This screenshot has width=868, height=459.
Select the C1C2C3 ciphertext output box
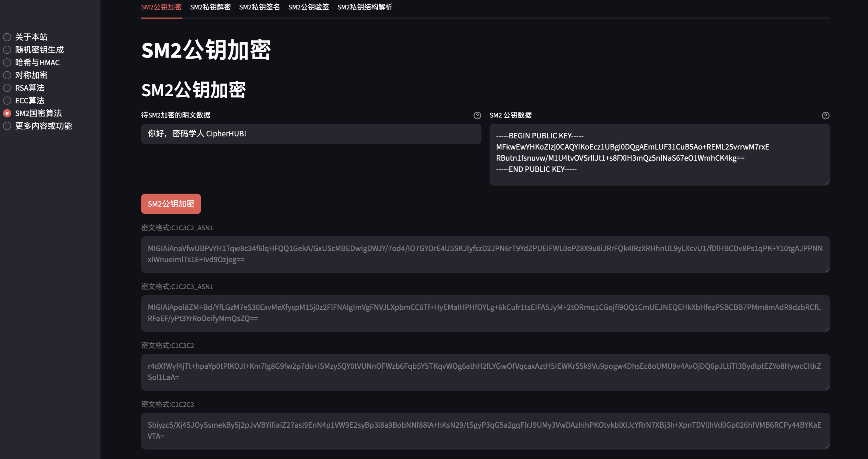pos(485,431)
